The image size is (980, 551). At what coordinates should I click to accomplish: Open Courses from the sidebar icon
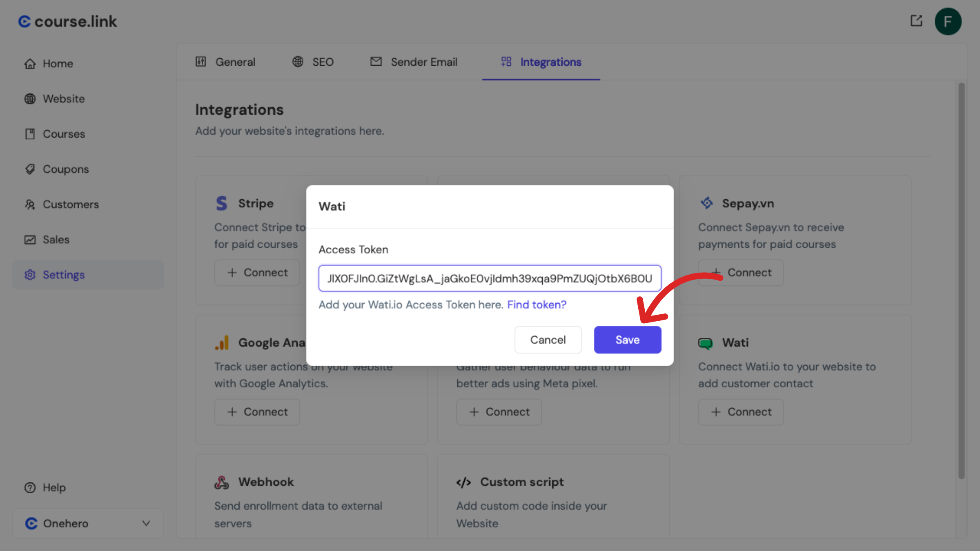[x=30, y=133]
